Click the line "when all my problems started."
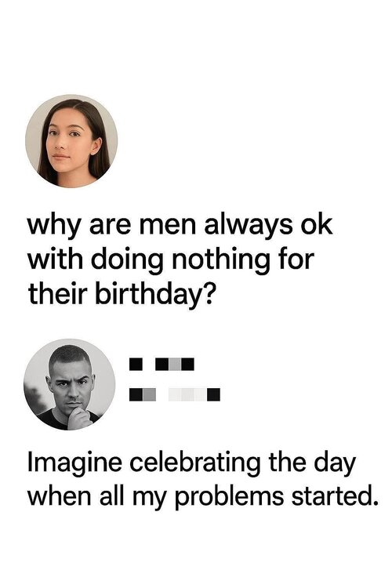Screen dimensions: 392x588 point(202,497)
